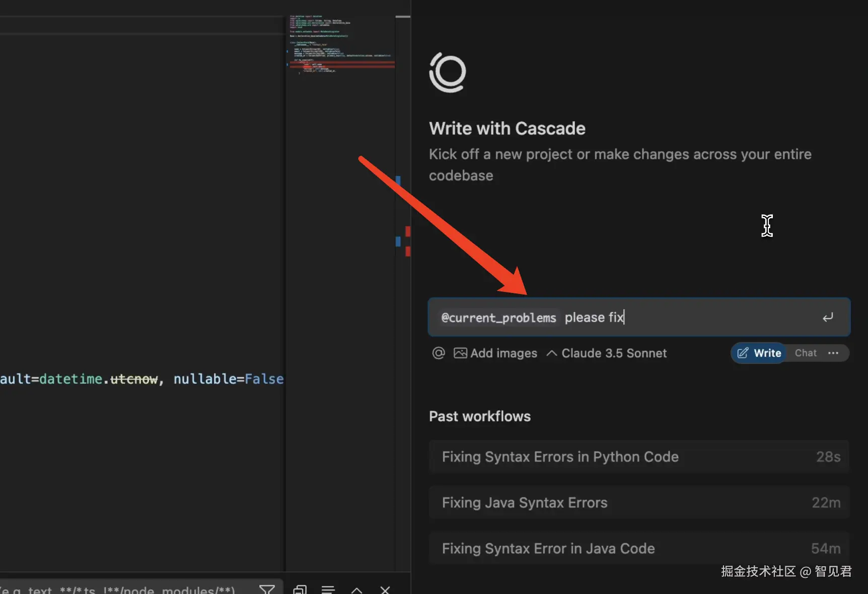Click the open-in-editor icon beside the filter
The height and width of the screenshot is (594, 868).
(x=300, y=589)
